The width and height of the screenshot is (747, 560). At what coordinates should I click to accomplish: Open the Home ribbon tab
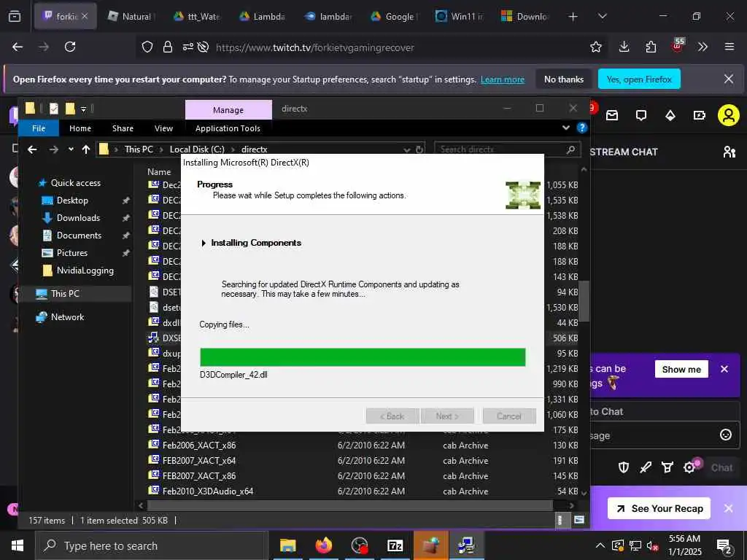click(x=80, y=128)
